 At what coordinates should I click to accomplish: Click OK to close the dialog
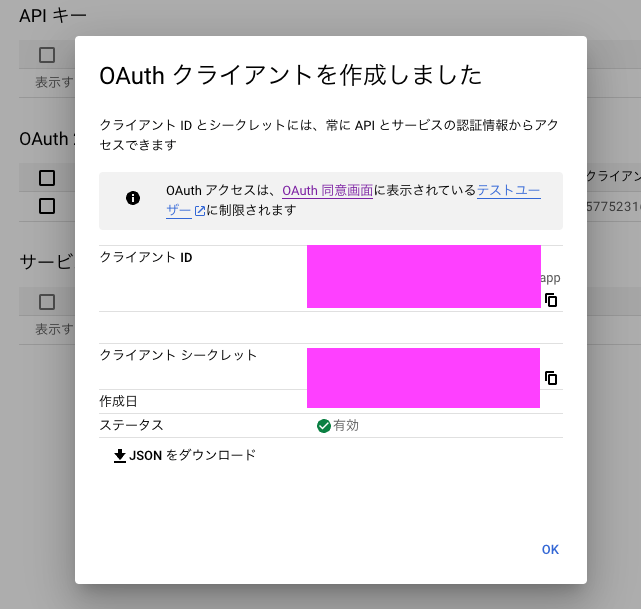[550, 550]
